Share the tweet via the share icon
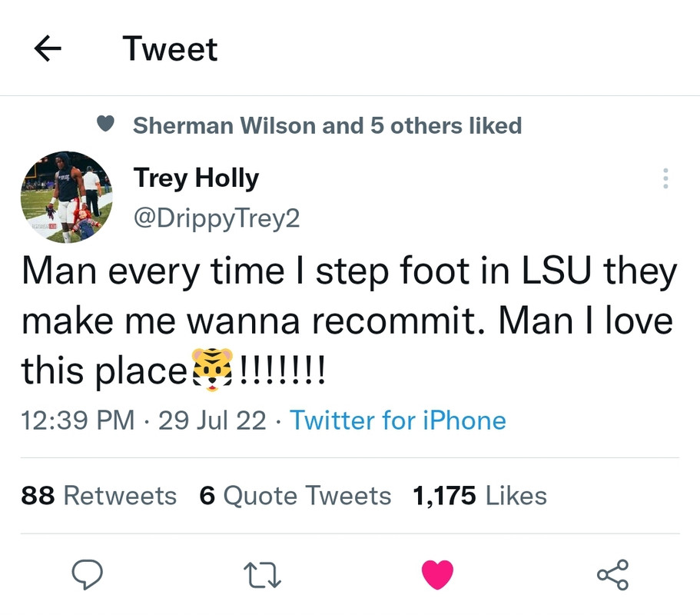Screen dimensions: 700x615 pos(612,574)
